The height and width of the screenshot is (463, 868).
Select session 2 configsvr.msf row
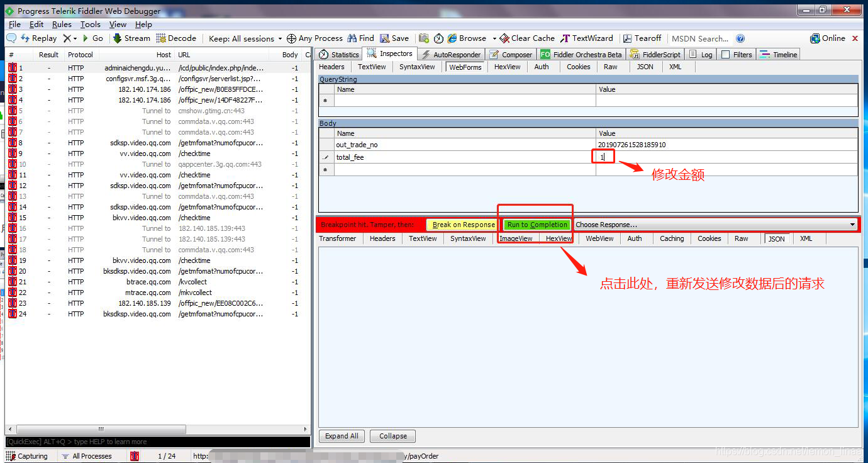(157, 79)
